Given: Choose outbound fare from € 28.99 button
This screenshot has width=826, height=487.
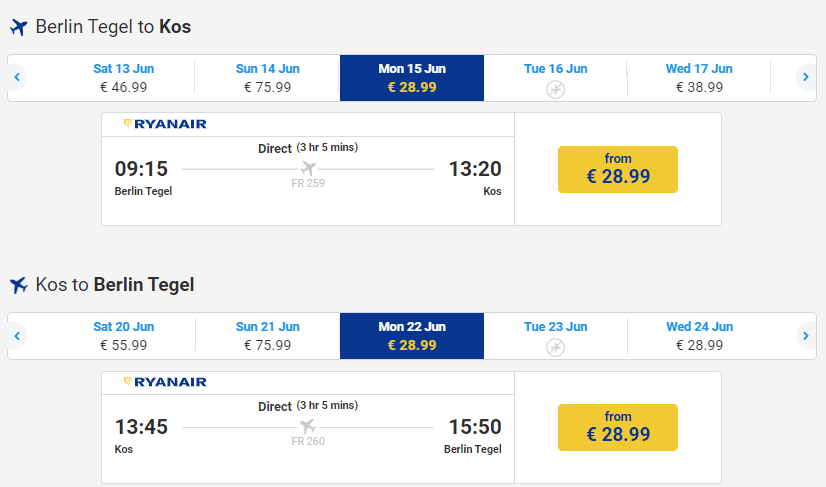Looking at the screenshot, I should [x=618, y=169].
